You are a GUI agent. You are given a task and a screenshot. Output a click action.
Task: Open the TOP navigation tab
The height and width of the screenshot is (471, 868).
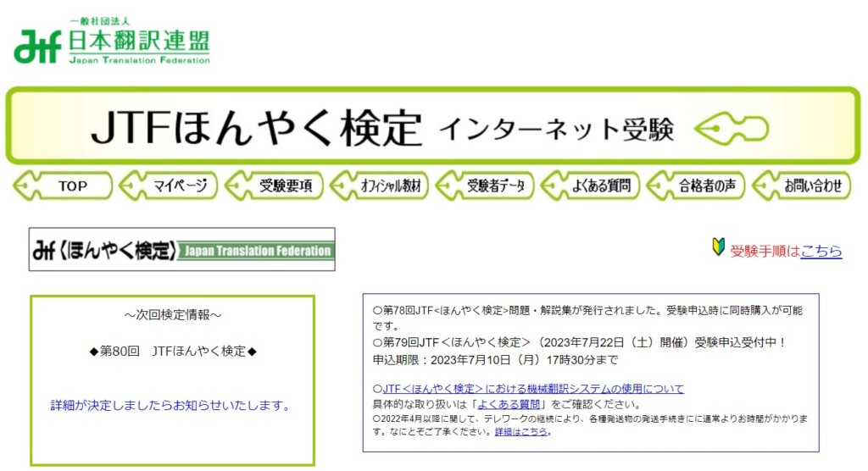63,186
